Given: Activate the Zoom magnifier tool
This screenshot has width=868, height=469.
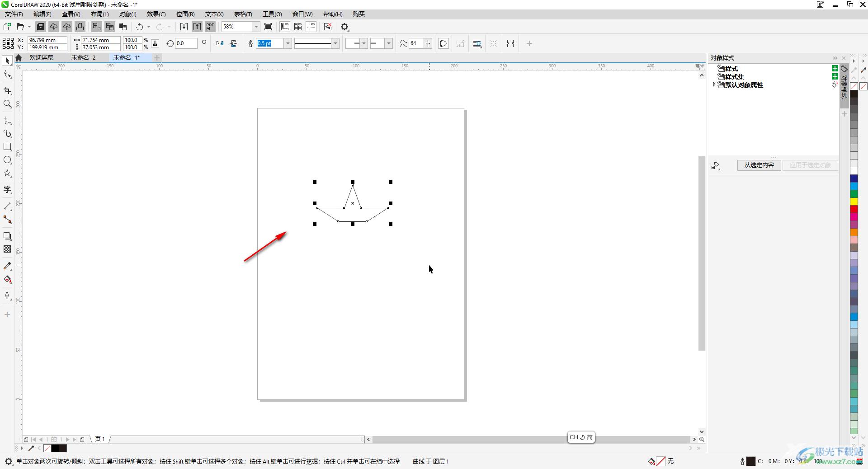Looking at the screenshot, I should tap(7, 104).
